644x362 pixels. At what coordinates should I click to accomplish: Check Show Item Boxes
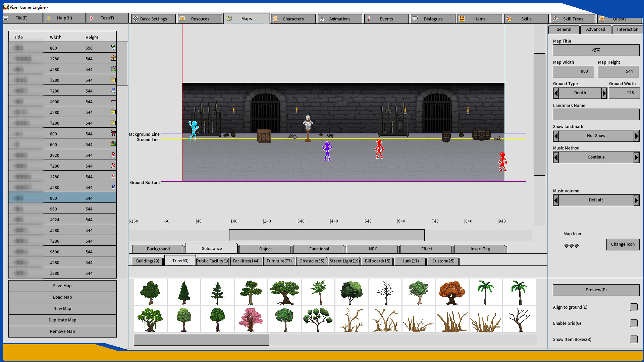(x=633, y=339)
